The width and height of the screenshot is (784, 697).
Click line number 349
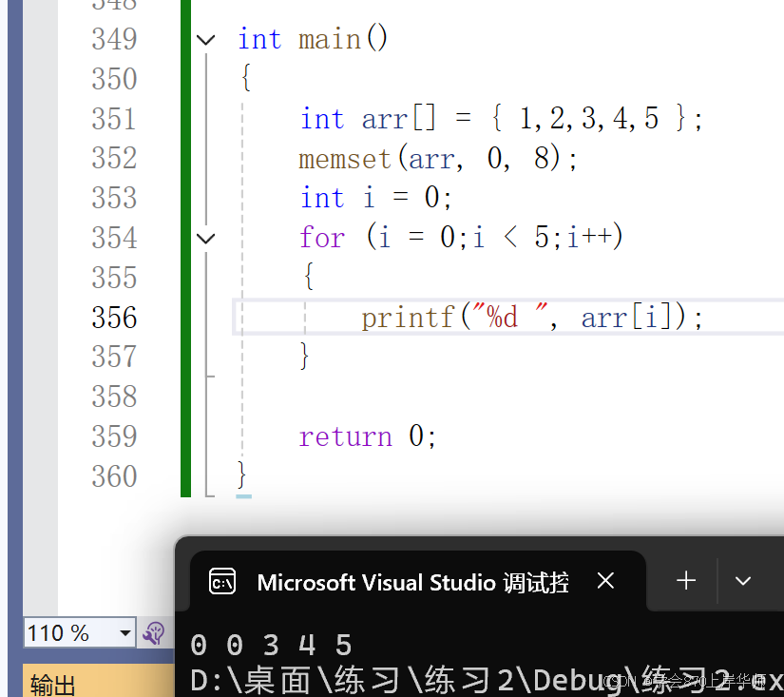(114, 39)
